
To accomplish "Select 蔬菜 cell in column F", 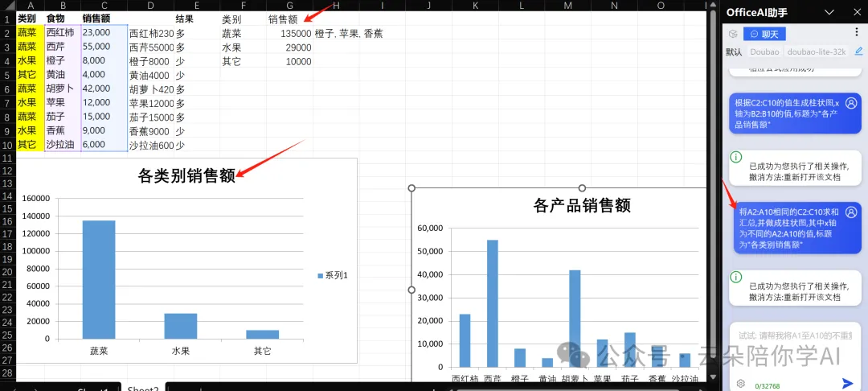I will tap(243, 33).
